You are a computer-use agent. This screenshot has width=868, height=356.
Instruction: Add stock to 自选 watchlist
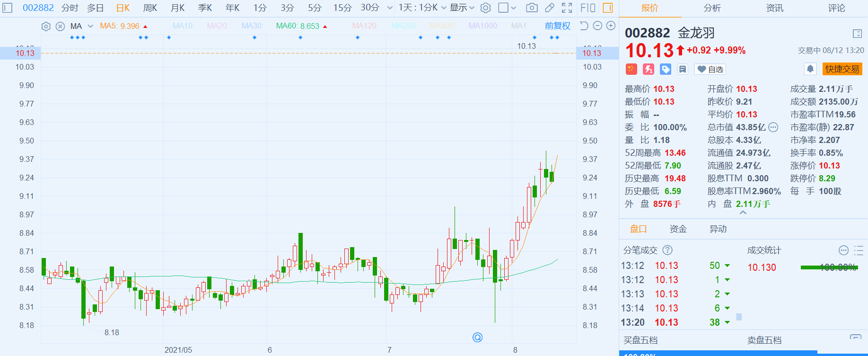pyautogui.click(x=710, y=69)
